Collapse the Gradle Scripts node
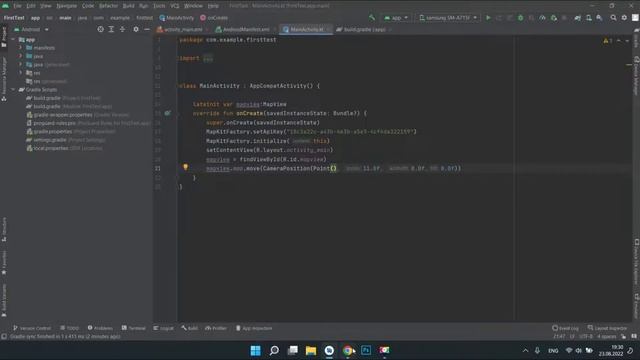Screen dimensions: 640x360 13,89
